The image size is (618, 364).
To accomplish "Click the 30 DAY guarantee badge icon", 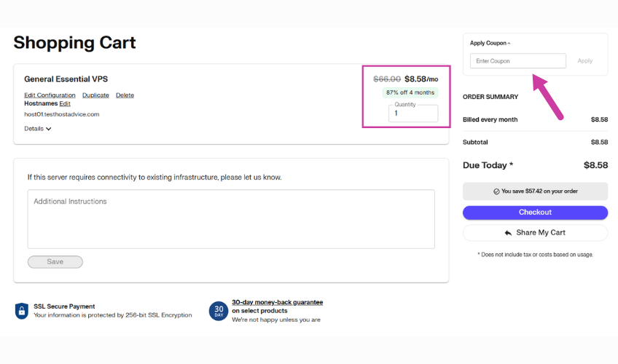I will [218, 311].
